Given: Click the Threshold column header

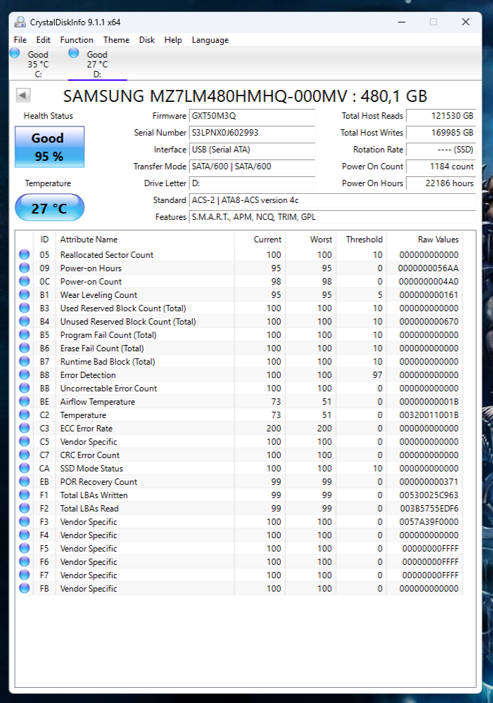Looking at the screenshot, I should pyautogui.click(x=364, y=239).
